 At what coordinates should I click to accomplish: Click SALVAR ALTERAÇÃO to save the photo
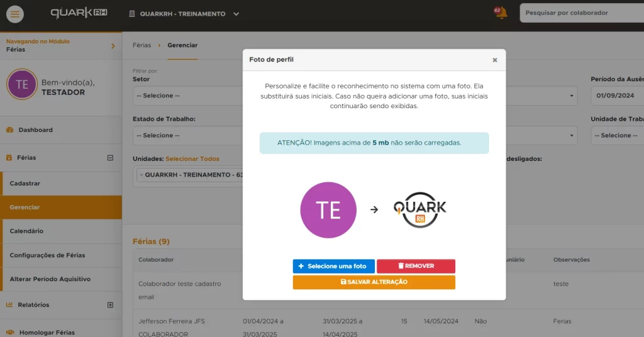click(x=374, y=282)
